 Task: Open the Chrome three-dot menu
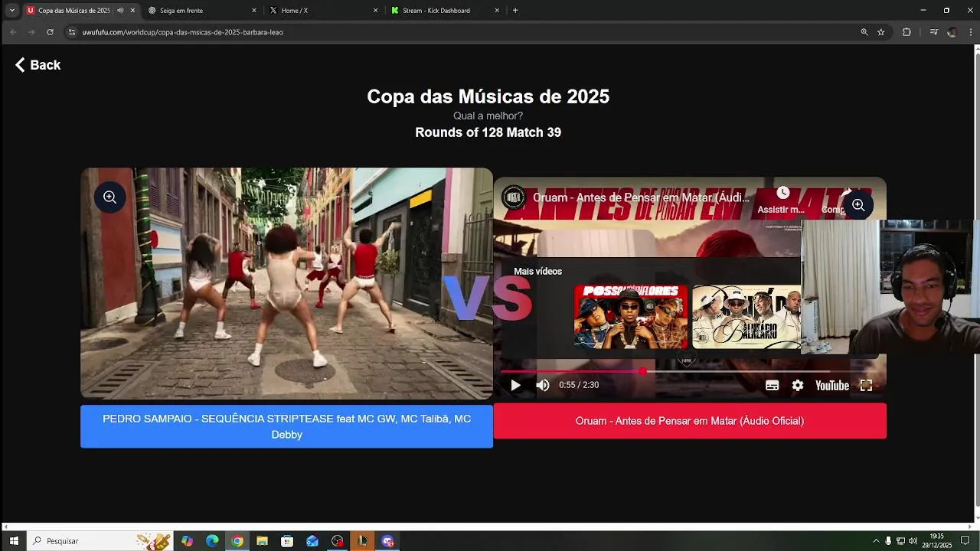coord(970,32)
